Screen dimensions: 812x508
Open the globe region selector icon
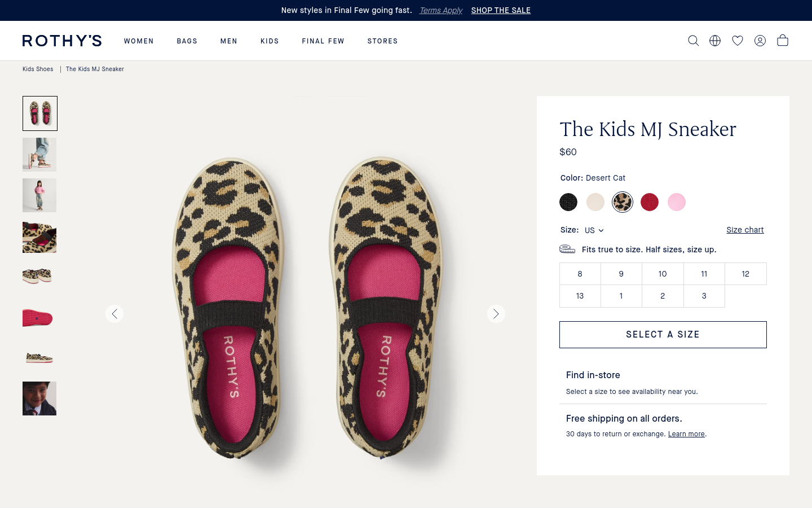(715, 41)
